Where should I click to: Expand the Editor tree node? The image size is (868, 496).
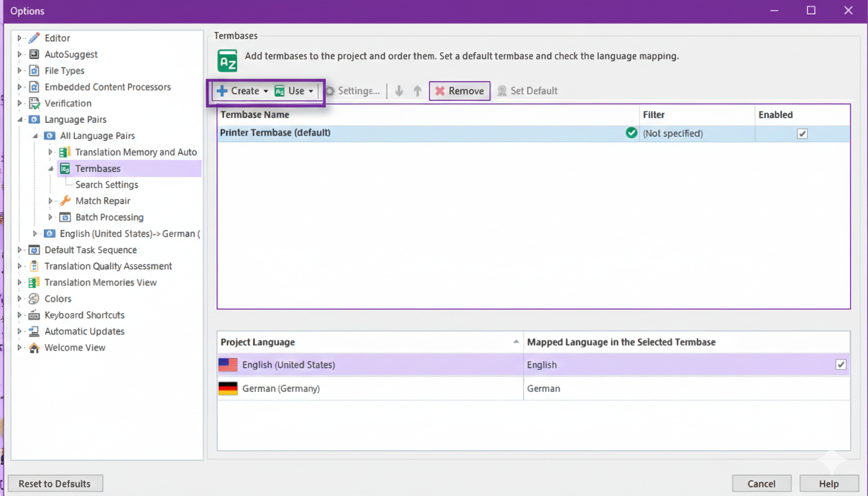19,38
